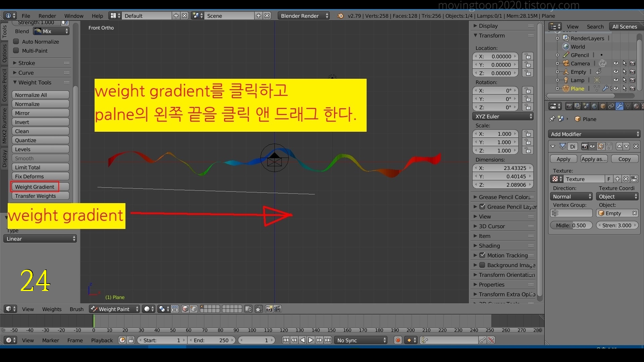Open the Window menu

click(x=74, y=16)
